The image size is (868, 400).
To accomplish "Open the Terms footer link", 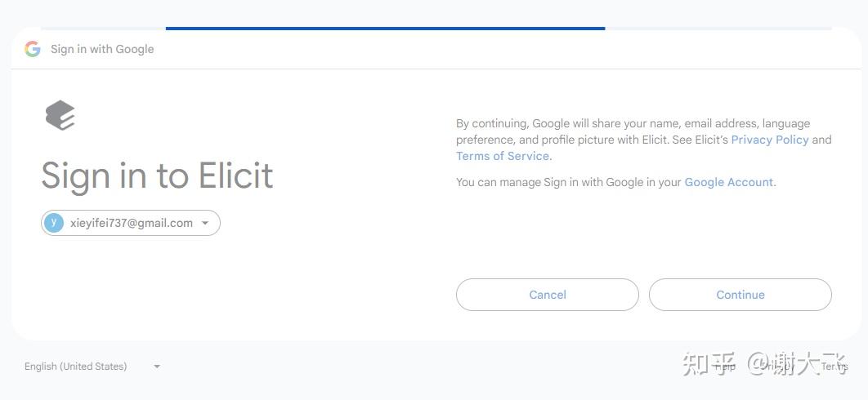I will tap(834, 367).
